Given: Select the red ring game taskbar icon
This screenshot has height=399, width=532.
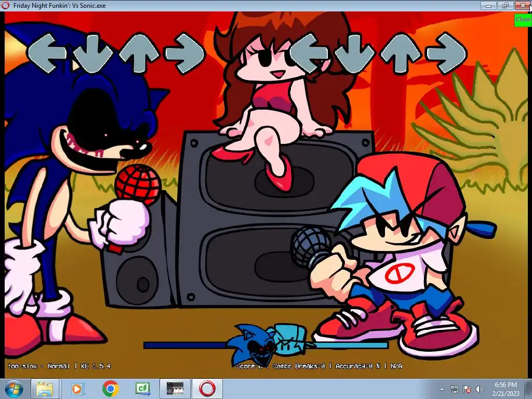Looking at the screenshot, I should point(207,389).
